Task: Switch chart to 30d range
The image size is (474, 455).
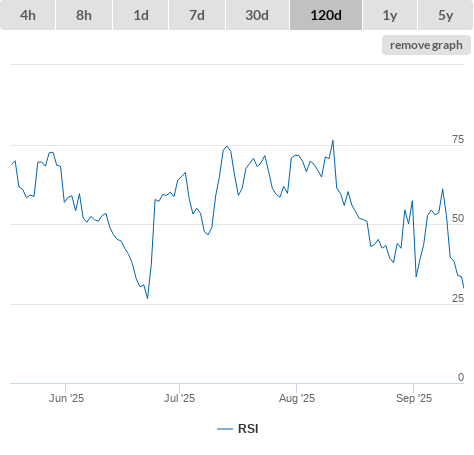Action: click(x=257, y=15)
